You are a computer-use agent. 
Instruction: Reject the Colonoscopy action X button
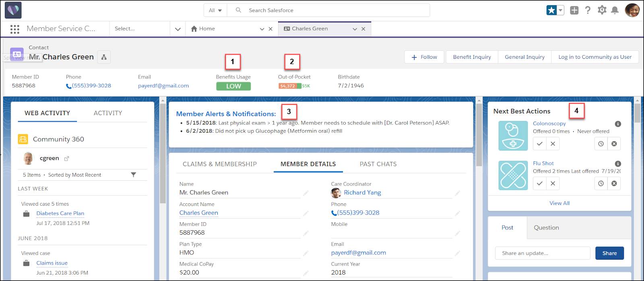[553, 144]
